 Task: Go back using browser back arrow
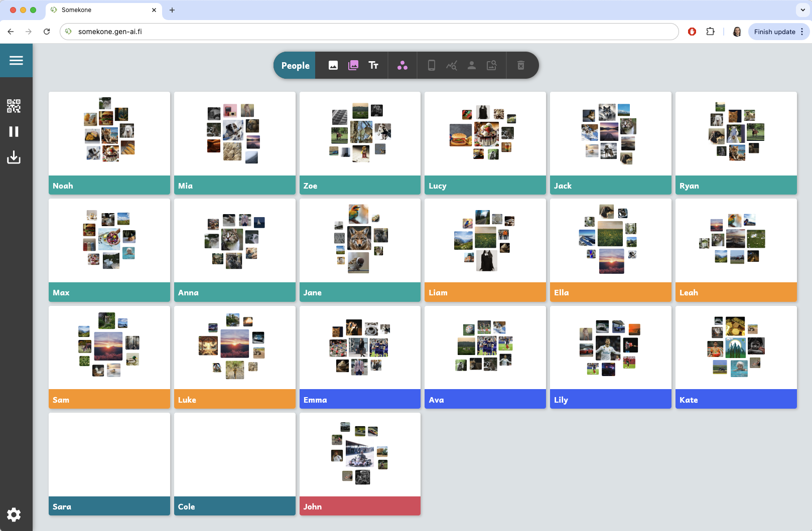(11, 32)
